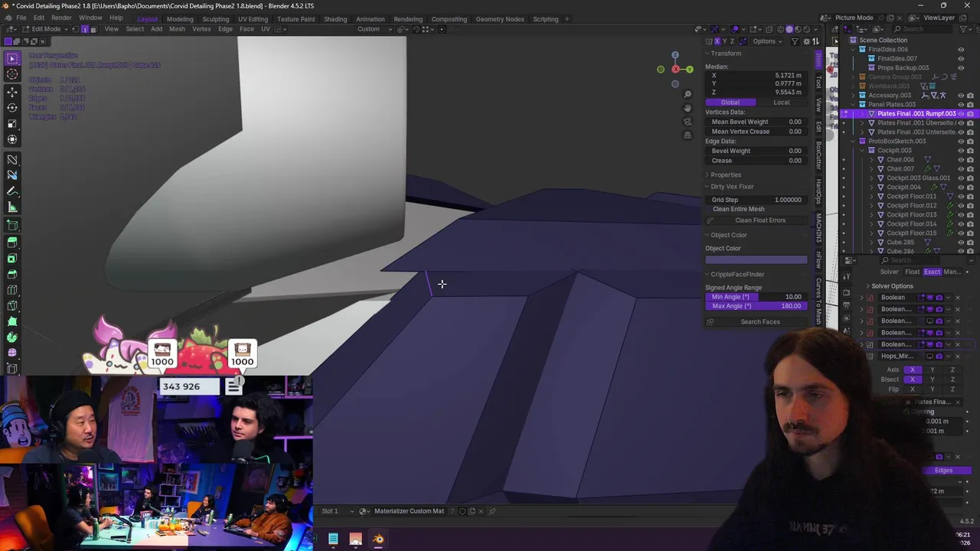The height and width of the screenshot is (551, 980).
Task: Toggle Flip Y on mirror modifier
Action: (932, 390)
